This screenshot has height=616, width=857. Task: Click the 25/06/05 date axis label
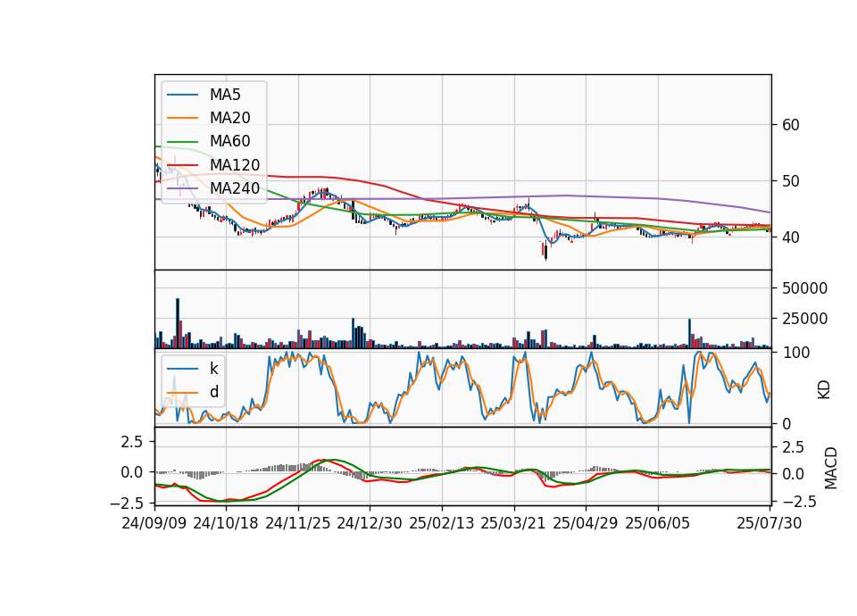pyautogui.click(x=658, y=523)
